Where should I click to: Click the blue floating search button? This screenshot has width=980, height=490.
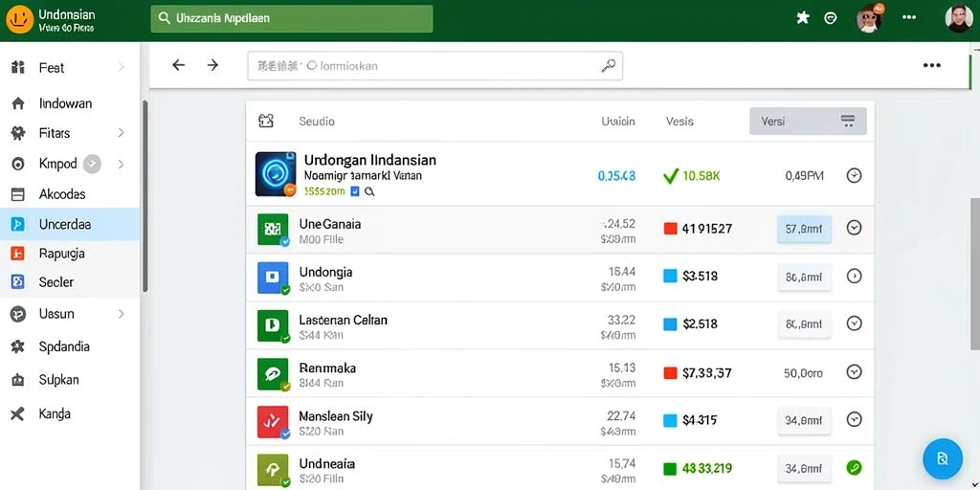tap(942, 458)
